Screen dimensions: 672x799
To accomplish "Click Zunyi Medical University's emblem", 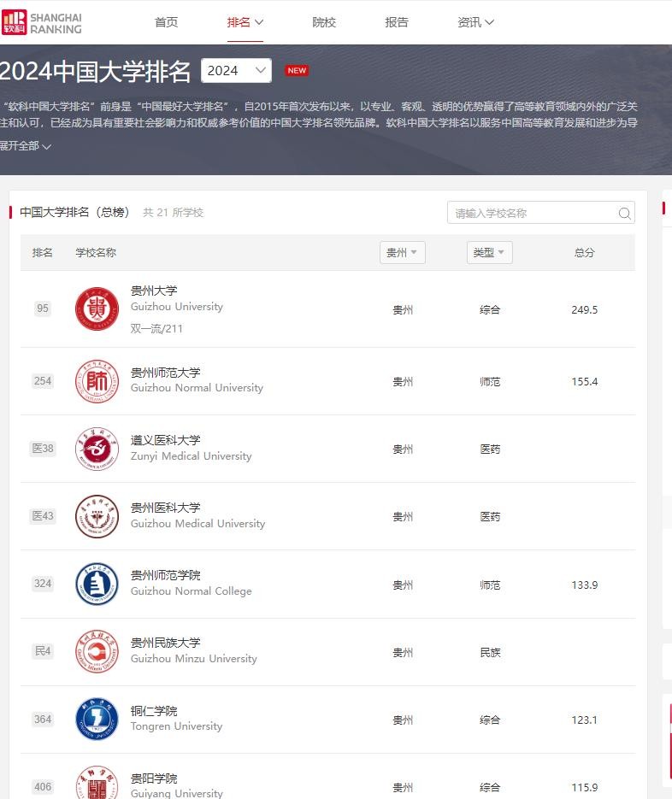I will point(97,449).
